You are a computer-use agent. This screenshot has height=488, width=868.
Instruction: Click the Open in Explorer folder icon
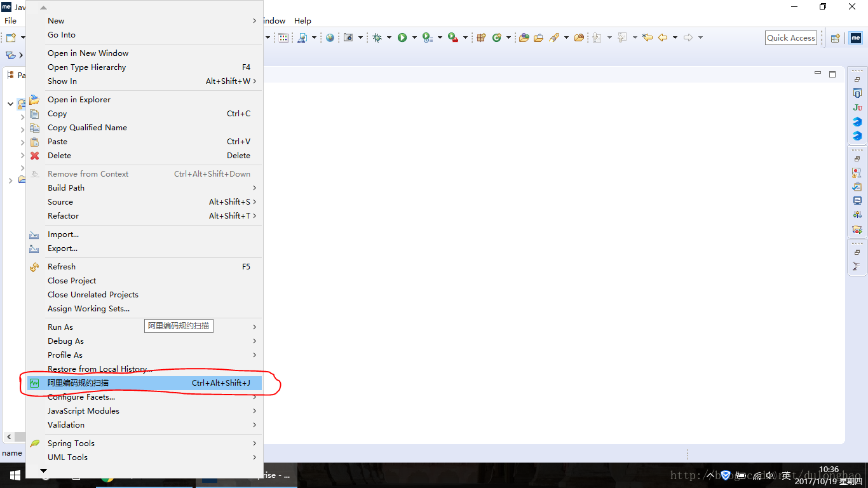coord(35,100)
